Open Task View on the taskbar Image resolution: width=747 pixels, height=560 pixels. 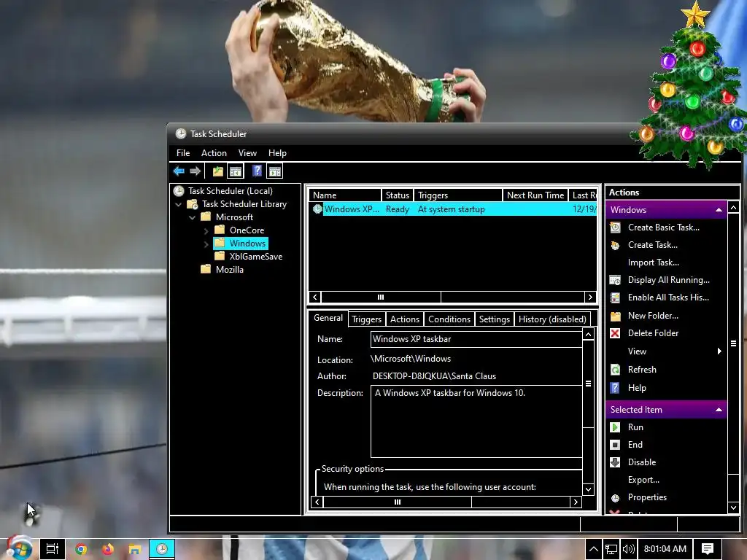click(52, 549)
